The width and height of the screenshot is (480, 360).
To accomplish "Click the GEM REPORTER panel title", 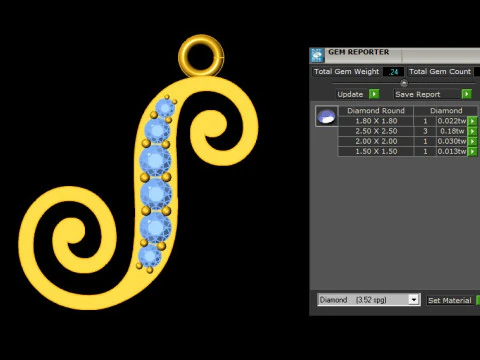I will (x=359, y=52).
